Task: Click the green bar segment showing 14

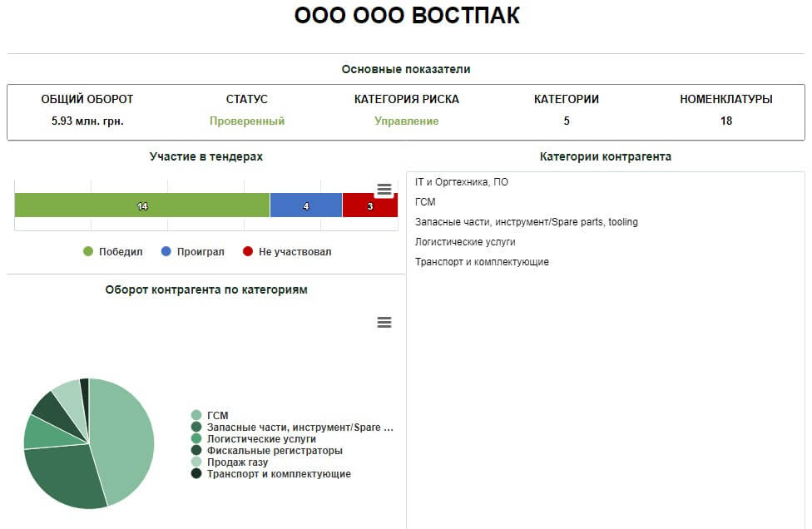Action: 142,205
